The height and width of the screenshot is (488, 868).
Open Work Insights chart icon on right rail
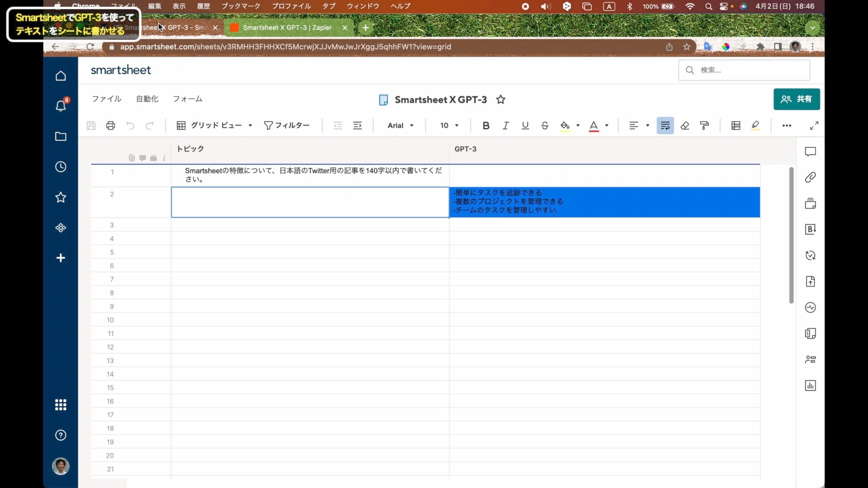(x=810, y=385)
